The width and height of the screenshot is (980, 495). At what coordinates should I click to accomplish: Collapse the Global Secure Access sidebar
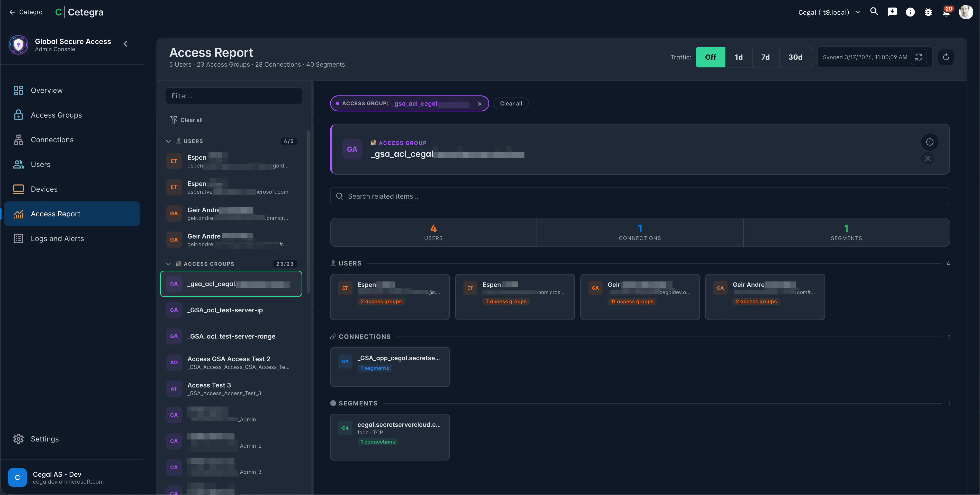(x=125, y=44)
